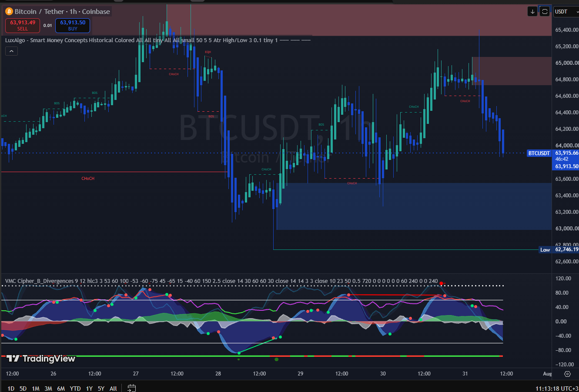579x392 pixels.
Task: Click the red SELL 63,913.49 button
Action: tap(23, 26)
